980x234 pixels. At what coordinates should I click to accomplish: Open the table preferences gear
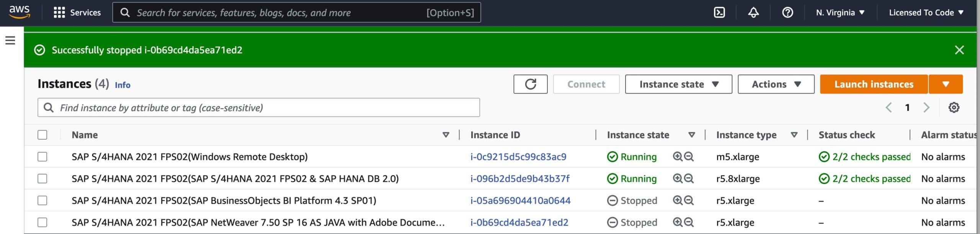(954, 107)
